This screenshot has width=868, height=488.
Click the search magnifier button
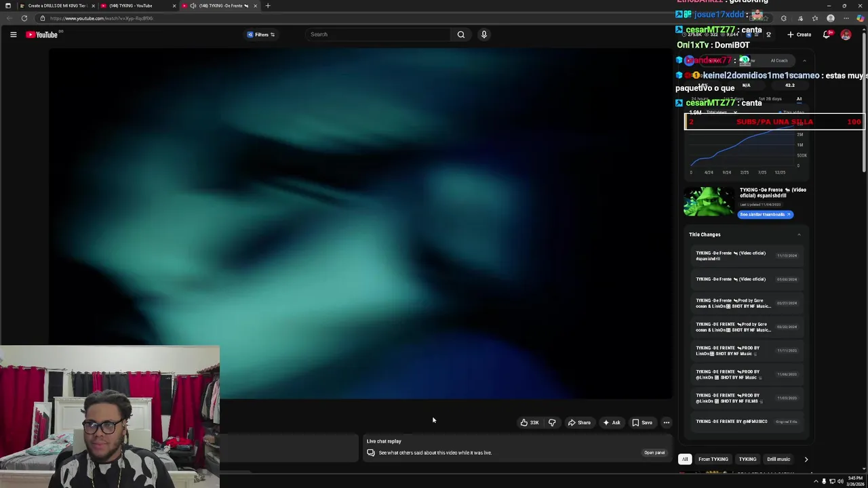click(x=461, y=35)
